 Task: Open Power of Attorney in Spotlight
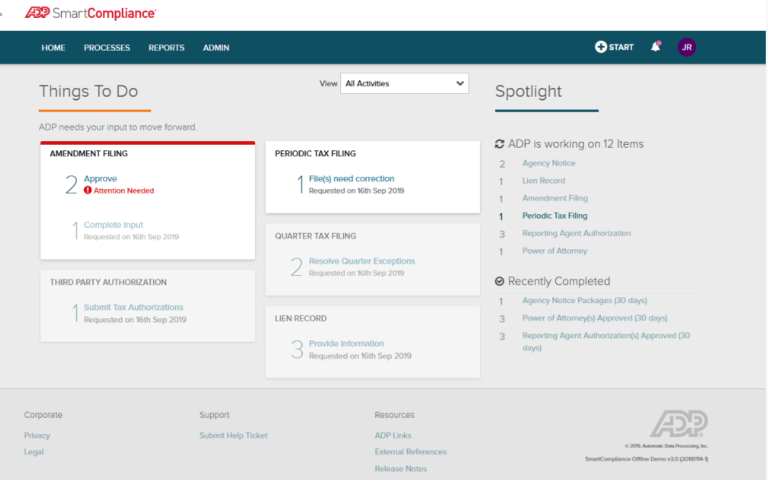pyautogui.click(x=554, y=251)
